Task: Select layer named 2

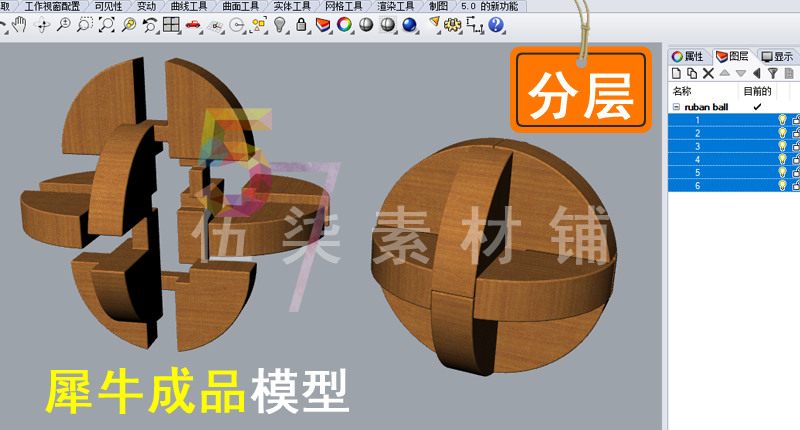Action: [697, 133]
